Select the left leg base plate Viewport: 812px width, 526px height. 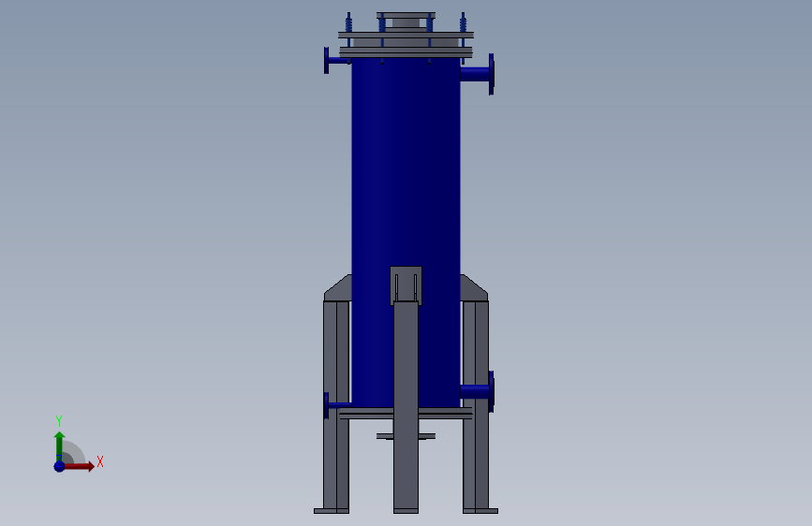tap(332, 511)
